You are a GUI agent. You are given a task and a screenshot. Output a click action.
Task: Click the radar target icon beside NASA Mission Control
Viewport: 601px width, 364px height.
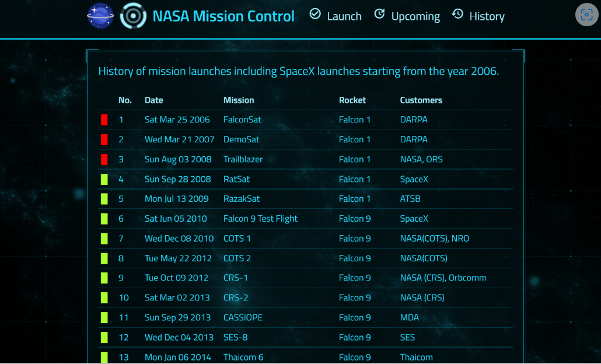click(134, 16)
